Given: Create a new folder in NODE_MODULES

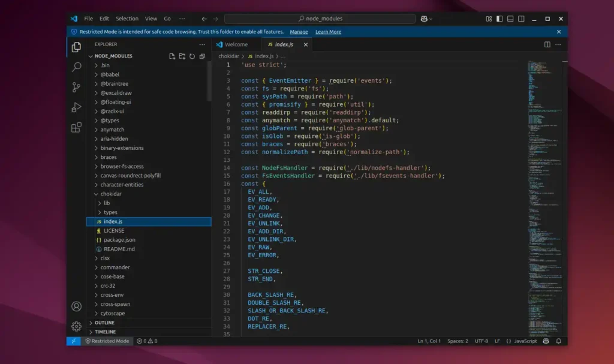Looking at the screenshot, I should coord(181,56).
